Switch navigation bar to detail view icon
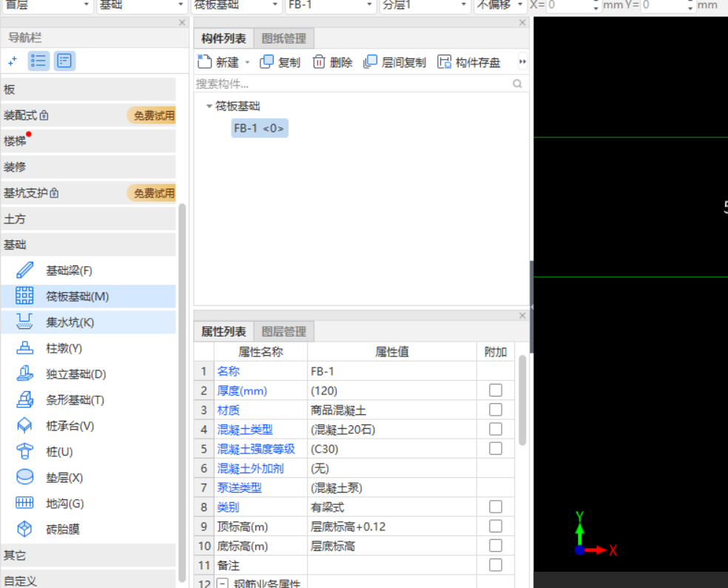The image size is (728, 588). 64,61
